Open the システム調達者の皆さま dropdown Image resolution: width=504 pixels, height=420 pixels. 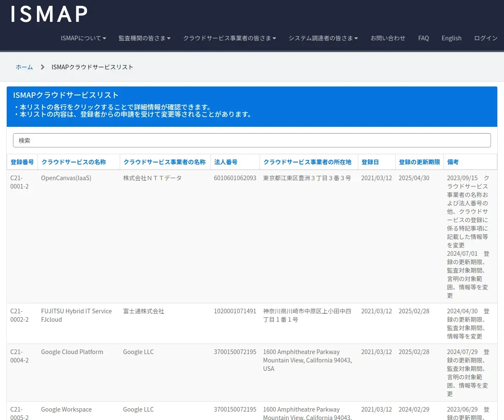click(x=323, y=38)
